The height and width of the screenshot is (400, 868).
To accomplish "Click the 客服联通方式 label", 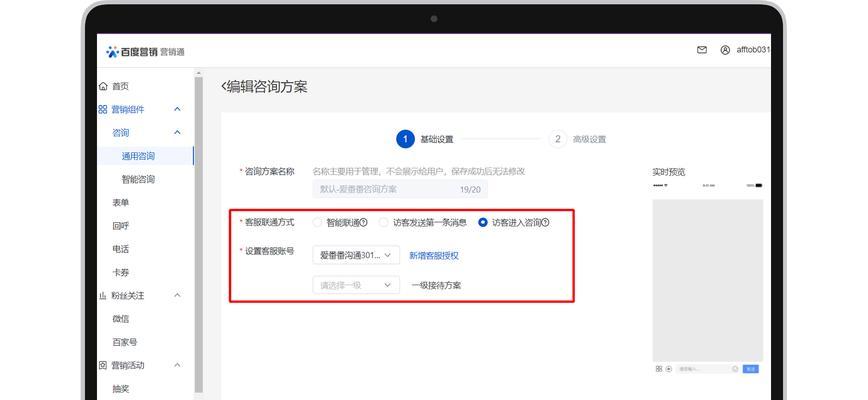I will point(270,222).
